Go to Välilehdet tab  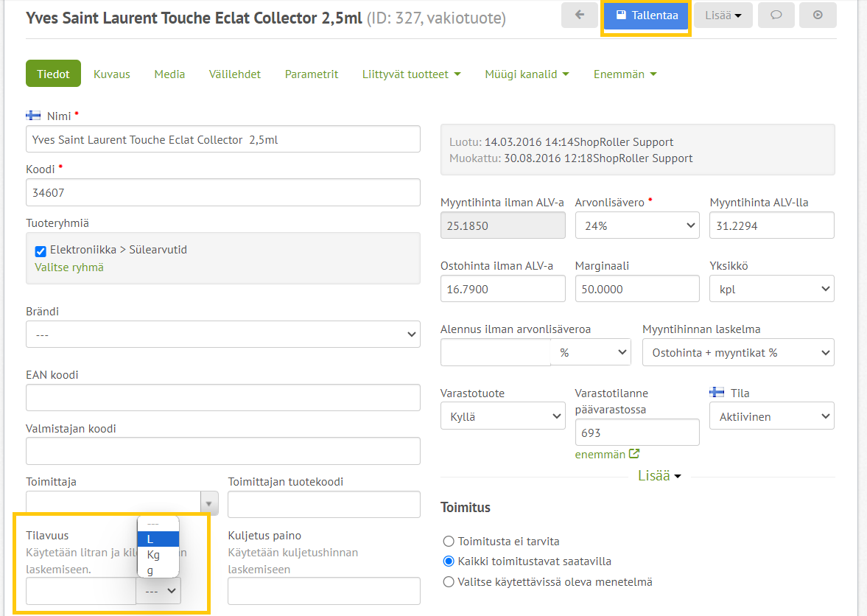pos(234,74)
